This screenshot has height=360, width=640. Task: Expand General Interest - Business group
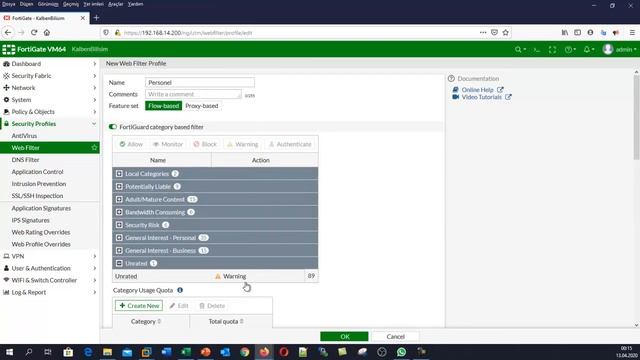coord(119,251)
